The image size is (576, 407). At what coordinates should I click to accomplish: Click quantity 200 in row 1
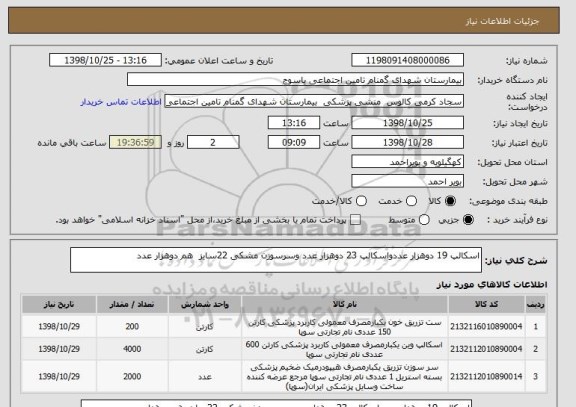pyautogui.click(x=132, y=326)
